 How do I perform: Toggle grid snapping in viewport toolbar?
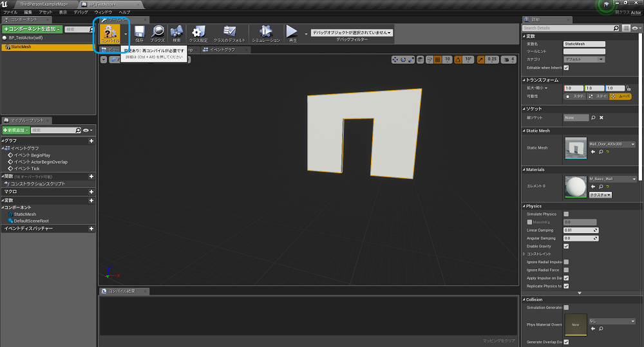(438, 59)
